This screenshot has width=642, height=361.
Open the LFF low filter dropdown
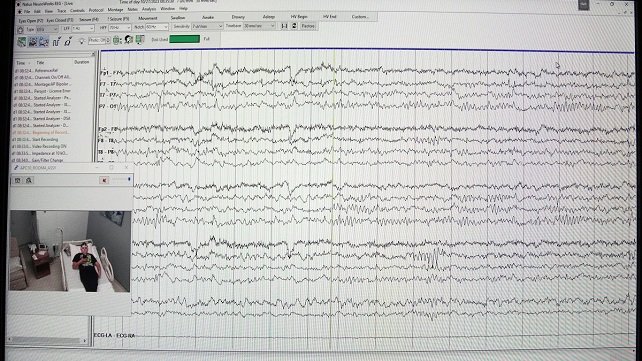point(83,29)
